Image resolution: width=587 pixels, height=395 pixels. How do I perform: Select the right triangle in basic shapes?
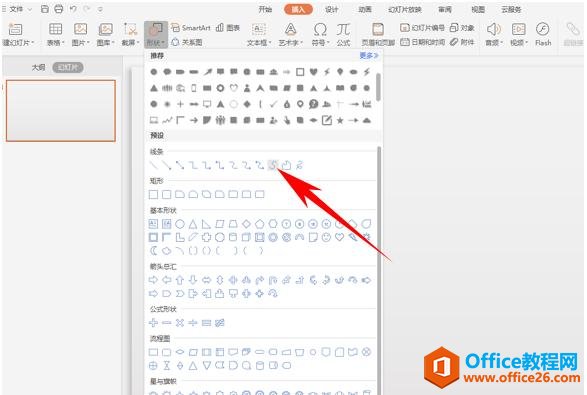coord(206,224)
